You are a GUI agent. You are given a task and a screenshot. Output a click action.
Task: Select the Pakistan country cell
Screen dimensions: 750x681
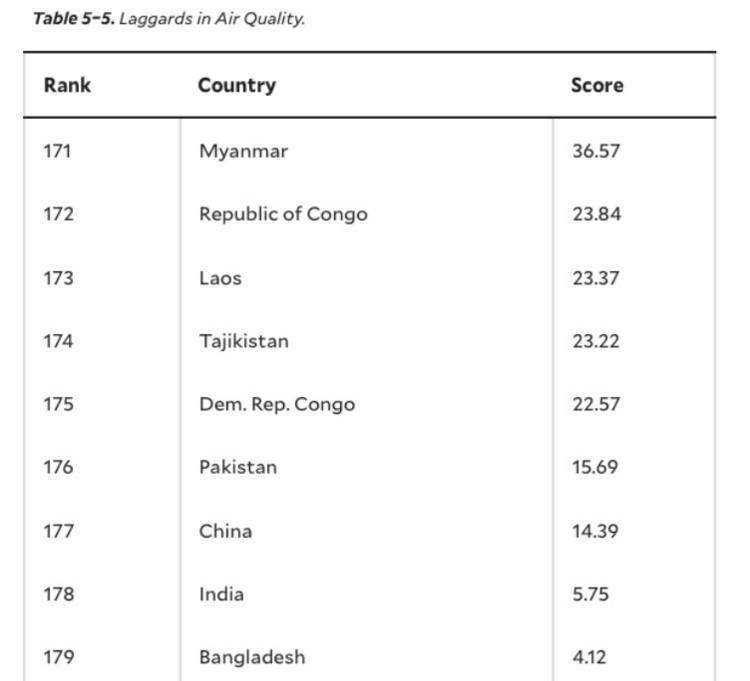click(x=238, y=467)
